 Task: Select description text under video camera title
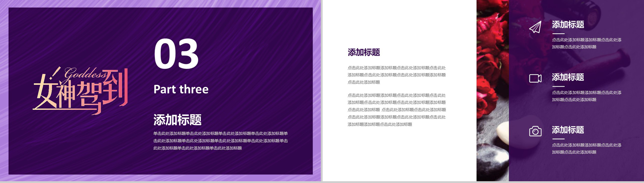pos(587,96)
